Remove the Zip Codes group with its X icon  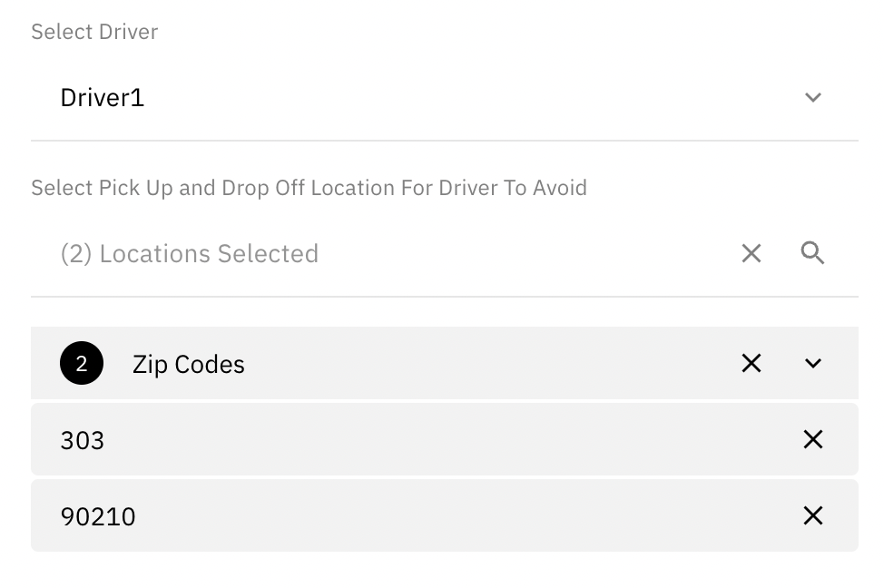751,363
